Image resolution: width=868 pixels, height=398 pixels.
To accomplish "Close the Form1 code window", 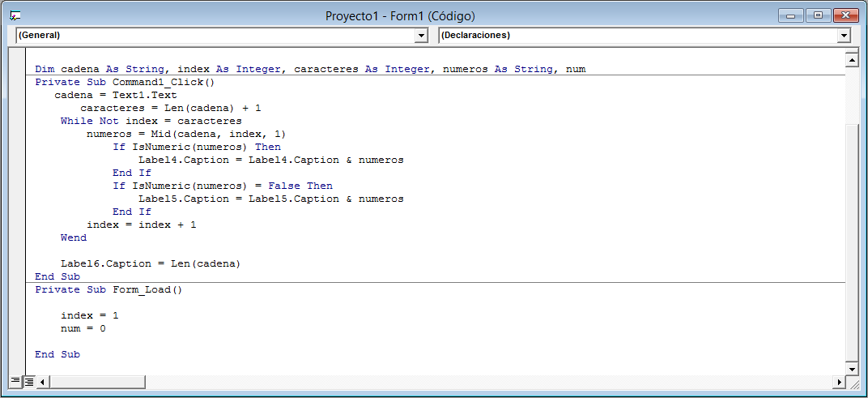I will [x=845, y=15].
